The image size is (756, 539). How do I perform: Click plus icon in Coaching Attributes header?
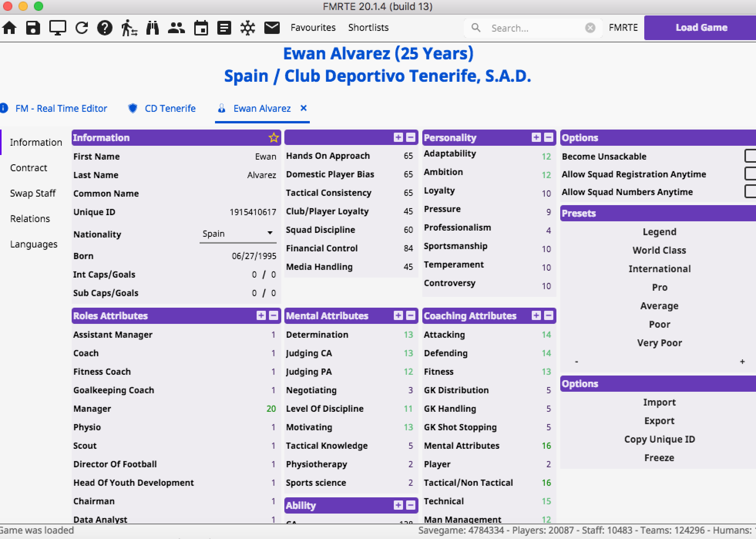coord(536,315)
